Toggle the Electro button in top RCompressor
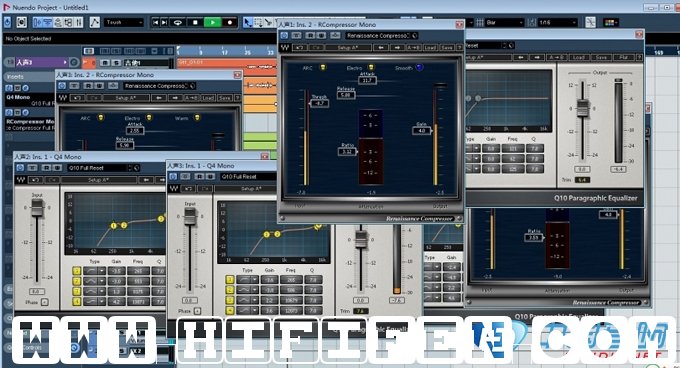 (371, 68)
